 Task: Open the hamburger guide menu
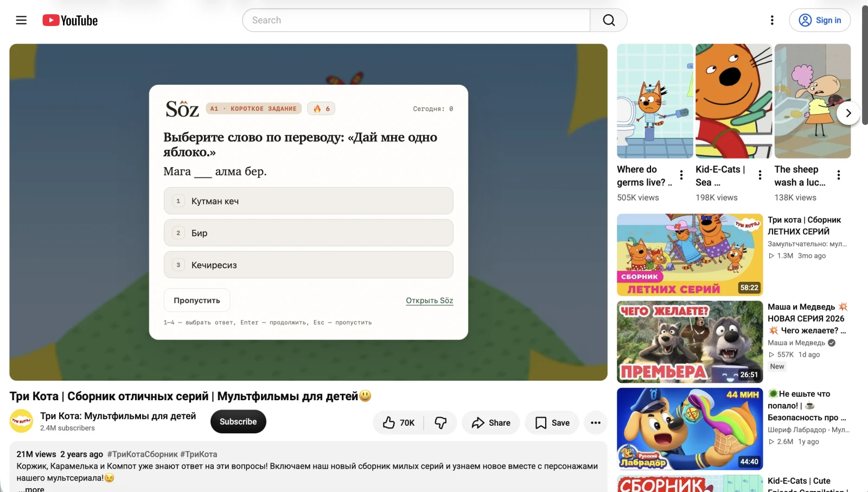[21, 20]
